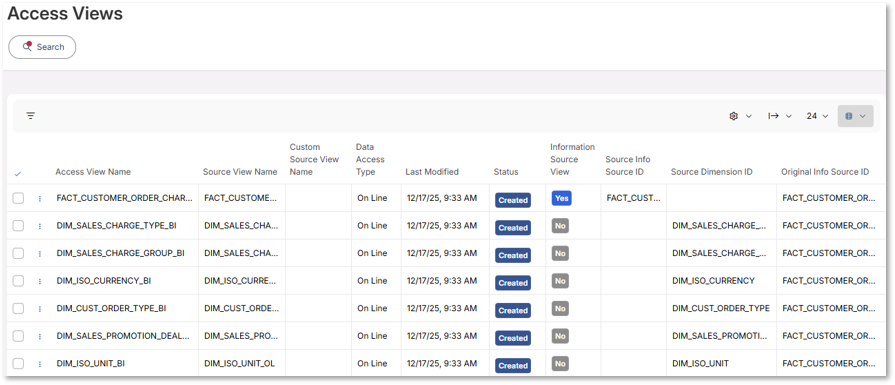Click the Yes badge in first row
Screen dimensions: 895x385
click(x=562, y=198)
